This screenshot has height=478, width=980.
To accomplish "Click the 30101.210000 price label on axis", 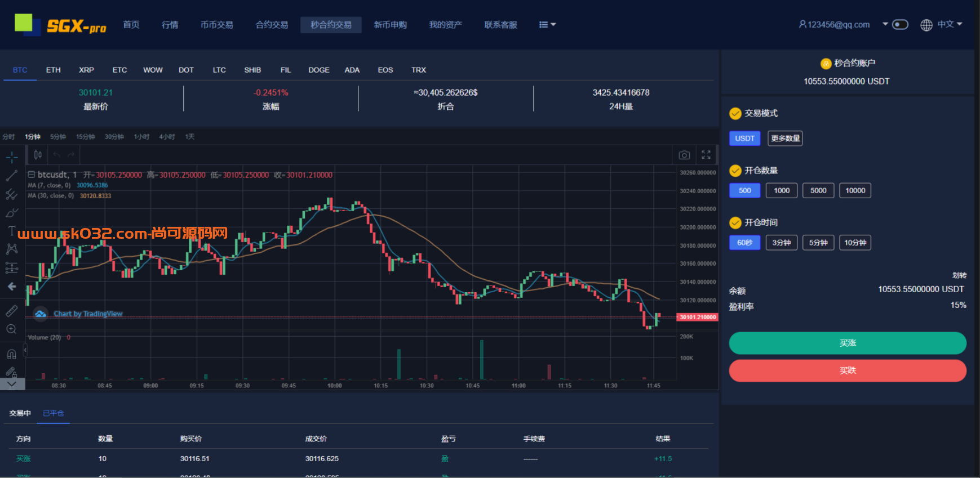I will 698,317.
